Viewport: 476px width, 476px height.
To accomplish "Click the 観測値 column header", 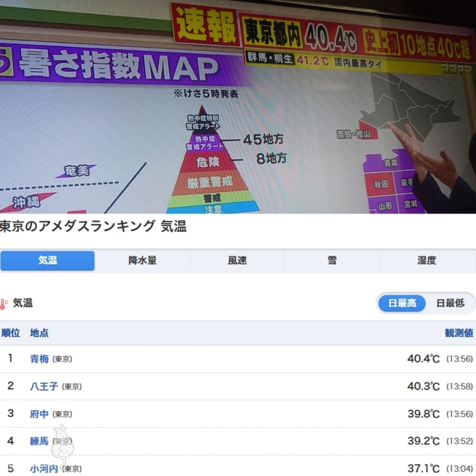I will [x=459, y=333].
